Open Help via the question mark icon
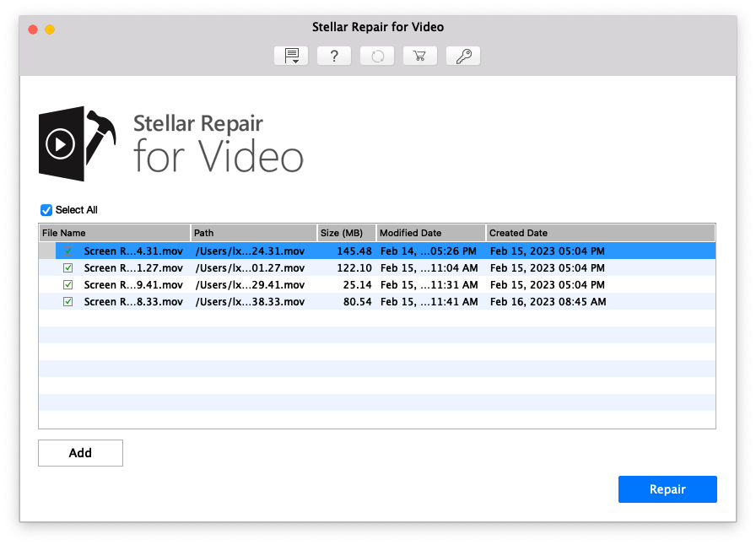 click(x=334, y=56)
